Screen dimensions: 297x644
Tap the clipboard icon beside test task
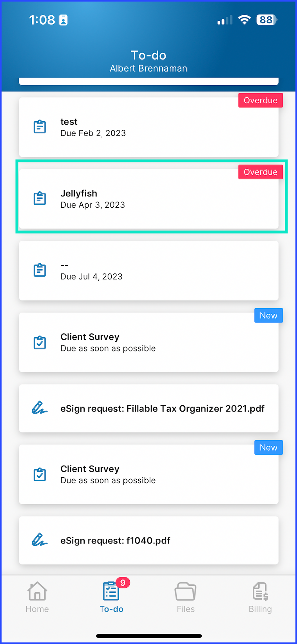point(40,127)
